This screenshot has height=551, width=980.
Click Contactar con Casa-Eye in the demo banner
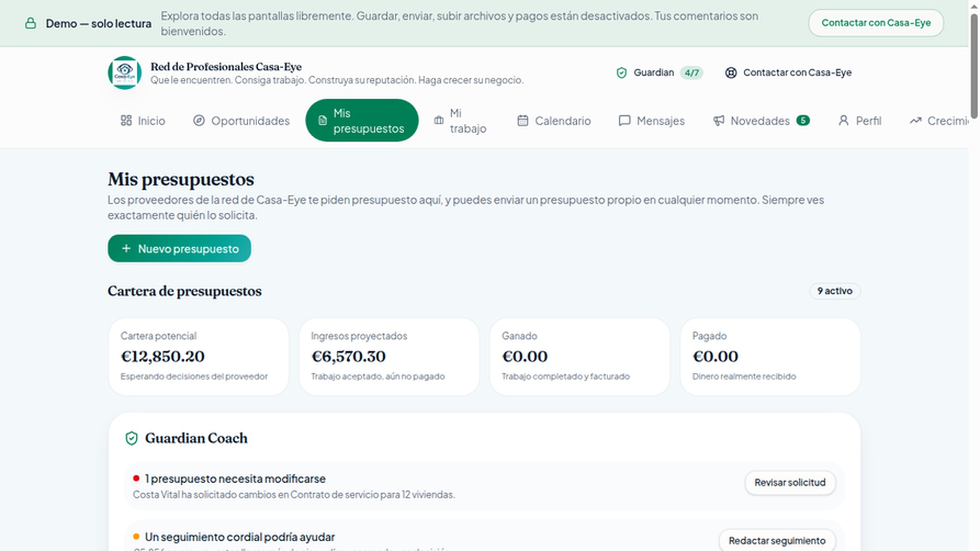(x=876, y=23)
